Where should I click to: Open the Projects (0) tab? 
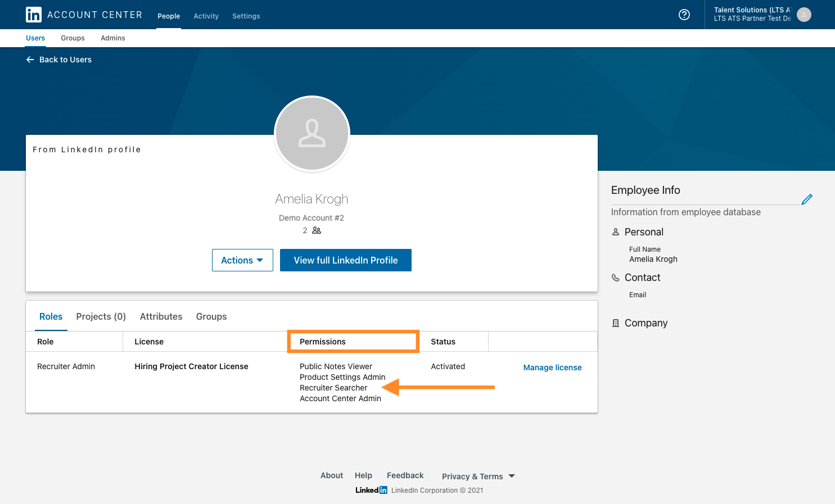101,317
